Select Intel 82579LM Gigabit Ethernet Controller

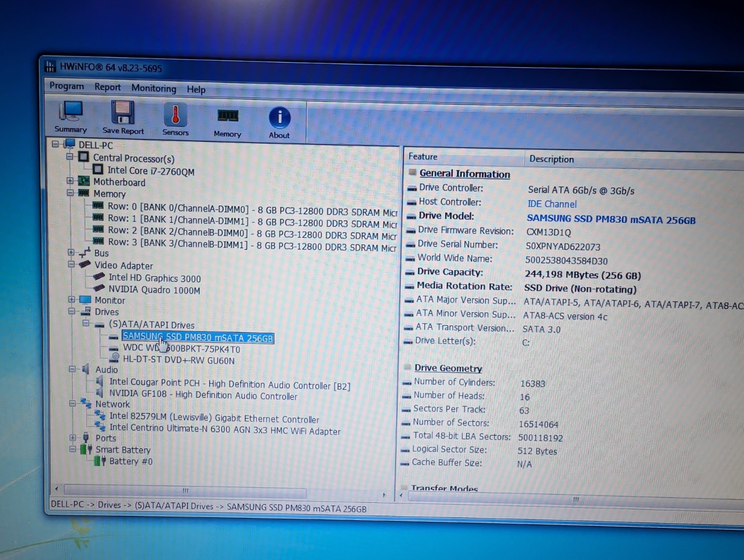click(214, 418)
